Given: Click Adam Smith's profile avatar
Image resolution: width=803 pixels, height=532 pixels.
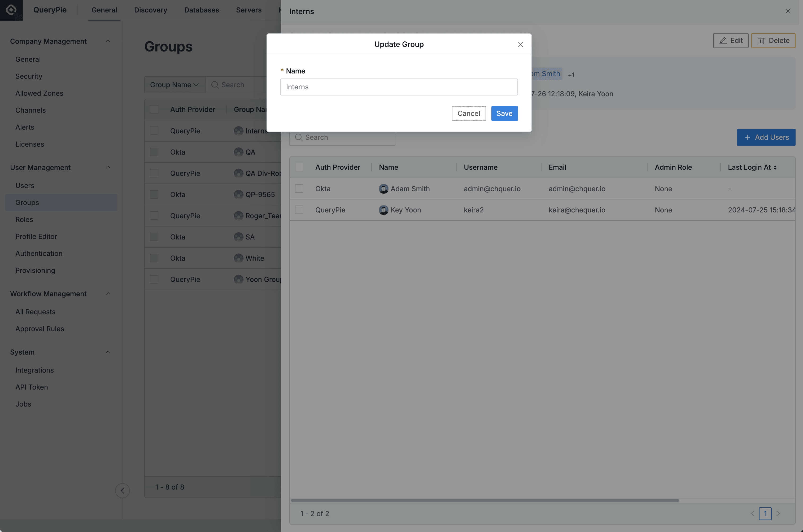Looking at the screenshot, I should pyautogui.click(x=383, y=189).
